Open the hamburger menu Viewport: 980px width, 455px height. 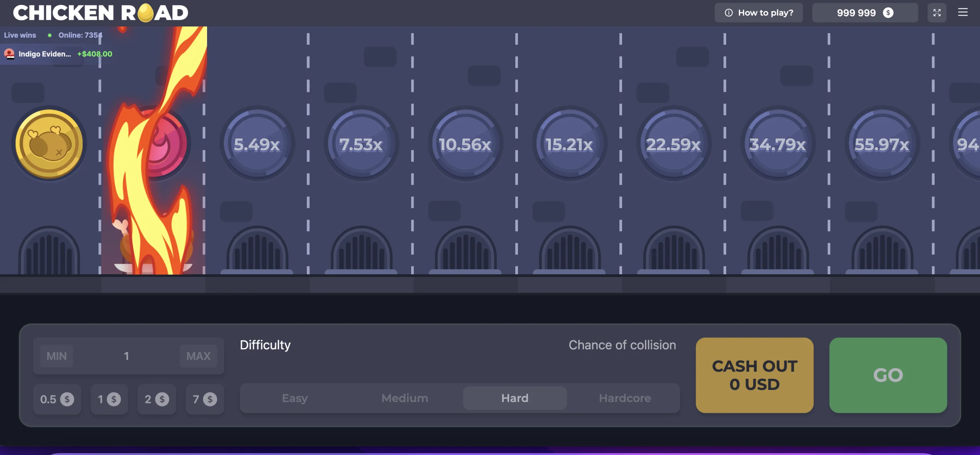(962, 12)
